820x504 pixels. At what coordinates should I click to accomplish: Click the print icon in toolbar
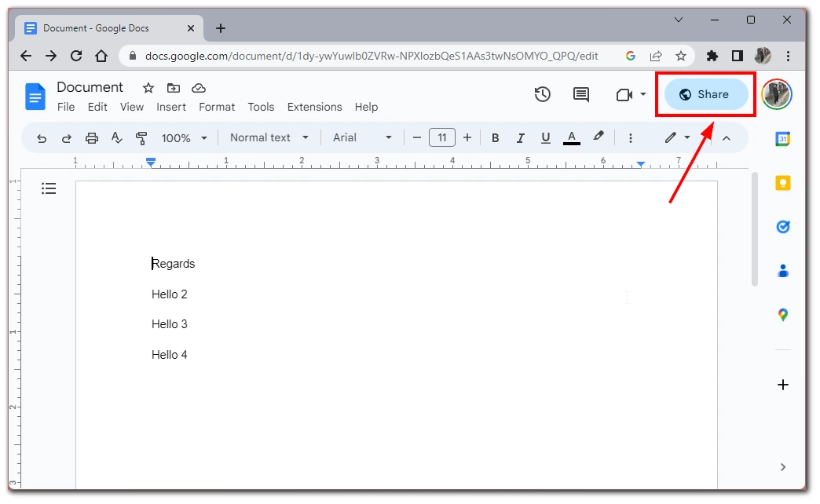pos(92,138)
